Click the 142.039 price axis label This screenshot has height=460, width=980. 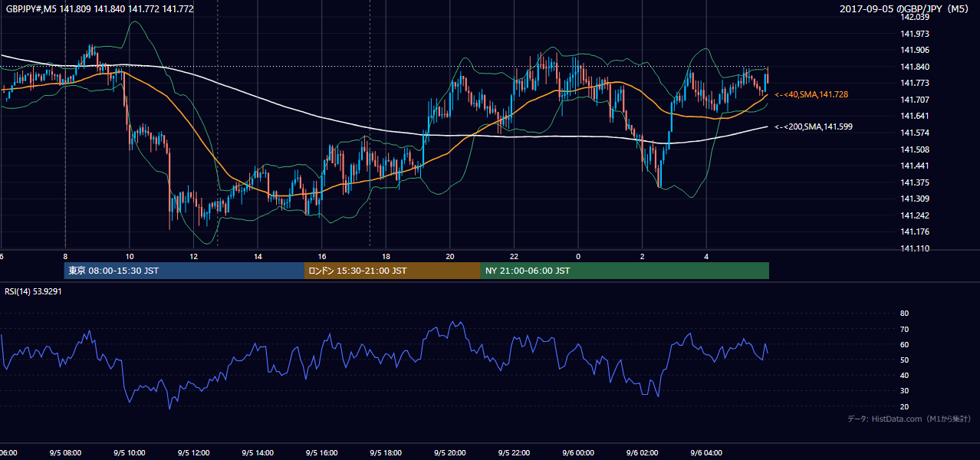click(x=915, y=17)
